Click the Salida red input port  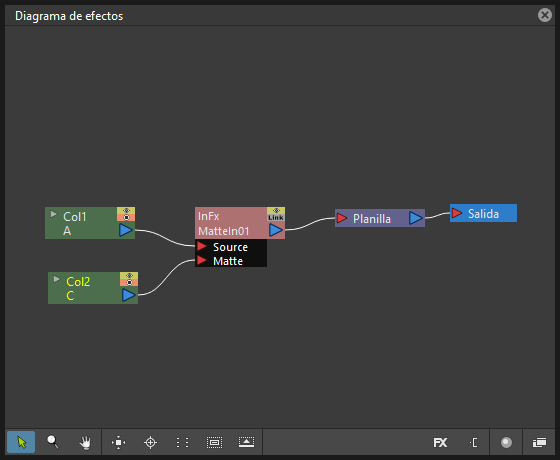coord(457,213)
